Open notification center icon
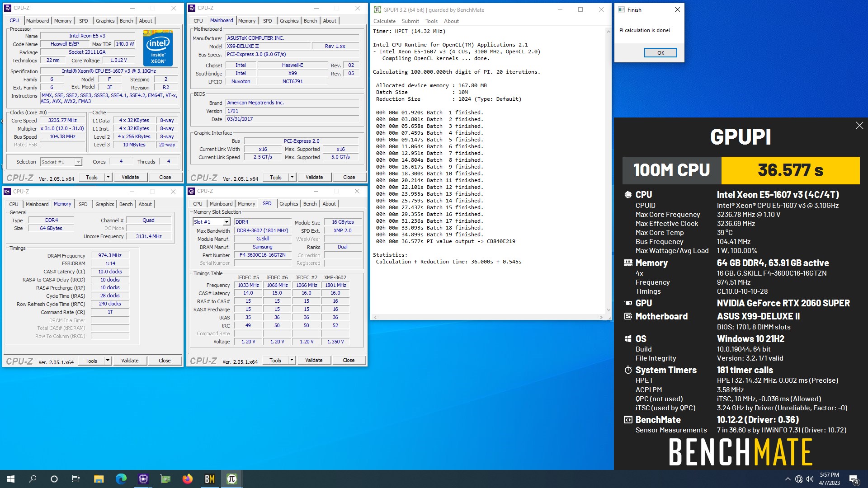The height and width of the screenshot is (488, 868). 854,479
